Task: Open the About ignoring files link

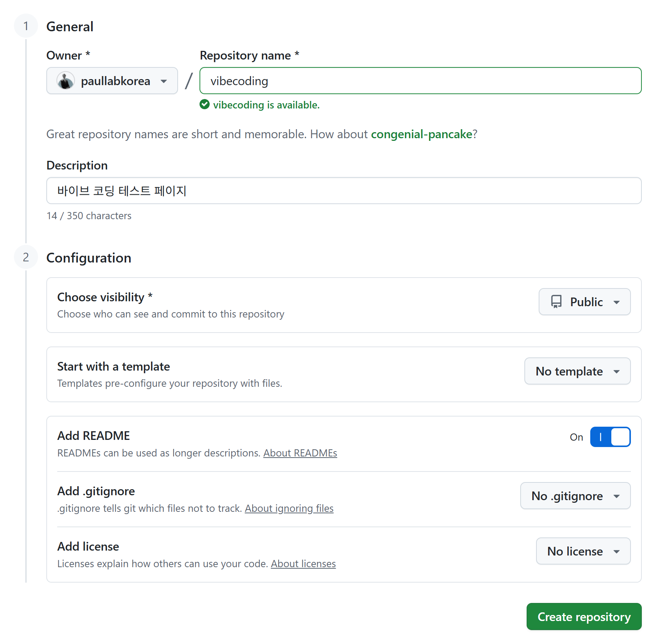Action: pyautogui.click(x=289, y=508)
